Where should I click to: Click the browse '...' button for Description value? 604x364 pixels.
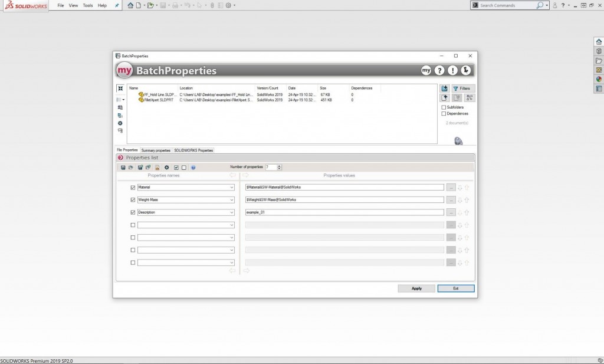coord(451,212)
